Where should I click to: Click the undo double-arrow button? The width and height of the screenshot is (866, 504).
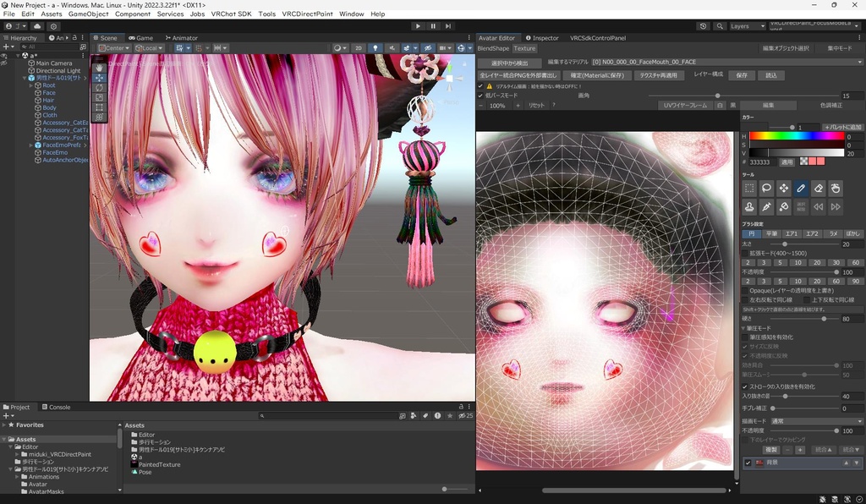819,206
